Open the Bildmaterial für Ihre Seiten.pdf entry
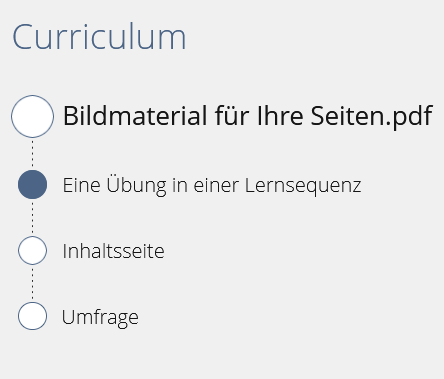 248,116
